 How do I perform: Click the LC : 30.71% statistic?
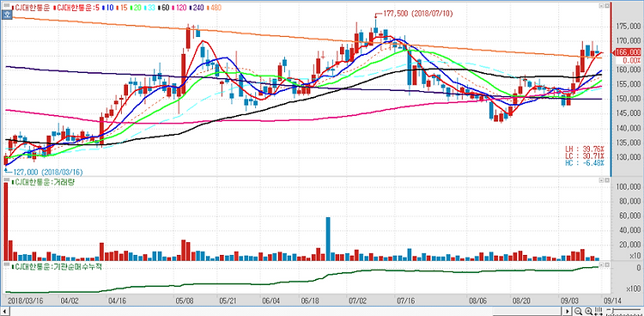[585, 155]
